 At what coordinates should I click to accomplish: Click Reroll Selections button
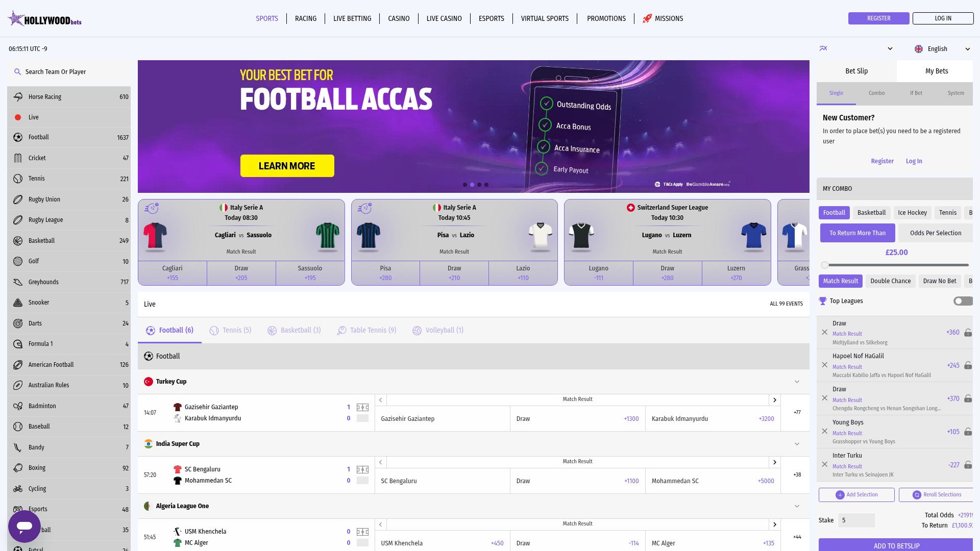tap(937, 495)
